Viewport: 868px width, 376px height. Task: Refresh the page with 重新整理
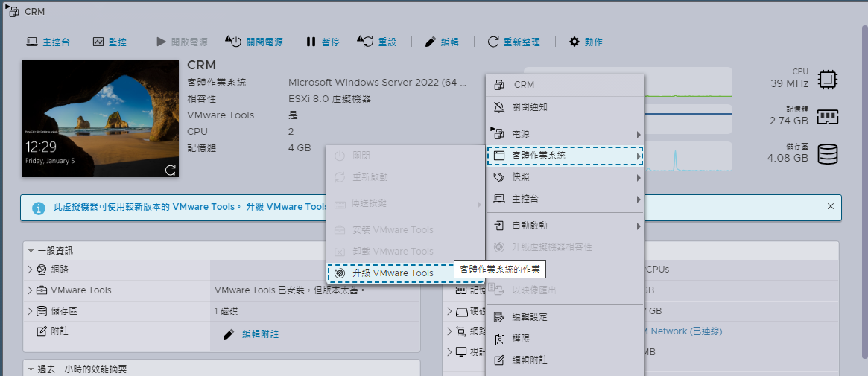(513, 42)
